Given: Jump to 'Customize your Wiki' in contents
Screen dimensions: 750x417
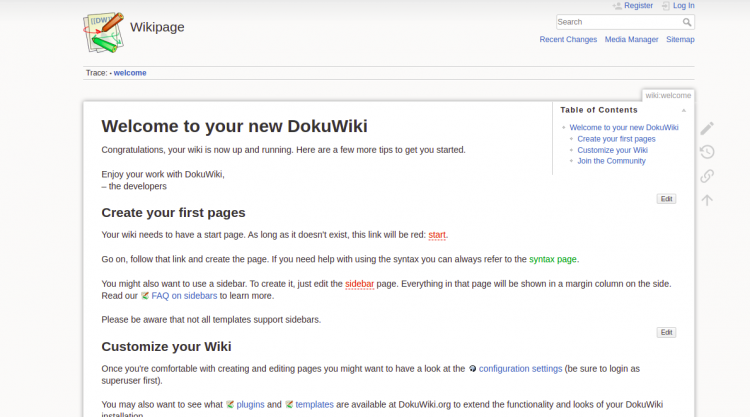Looking at the screenshot, I should coord(612,150).
